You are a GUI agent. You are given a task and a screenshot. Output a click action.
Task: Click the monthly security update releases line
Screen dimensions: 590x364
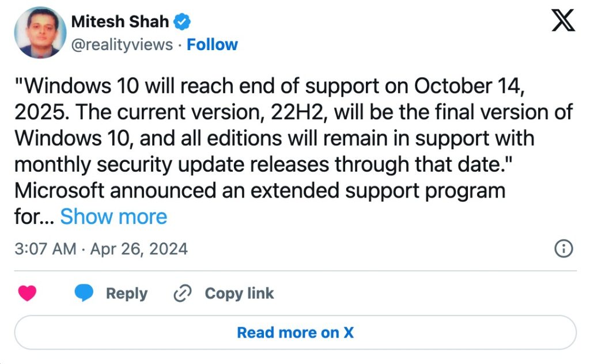(263, 164)
